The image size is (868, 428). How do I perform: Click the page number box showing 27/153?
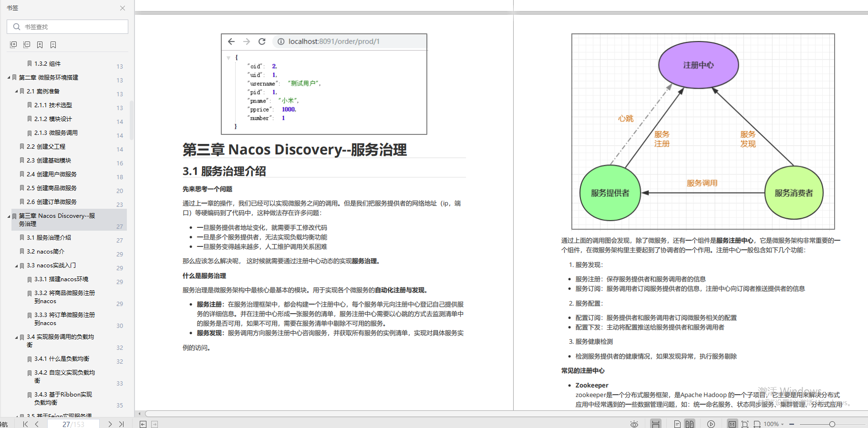(73, 424)
